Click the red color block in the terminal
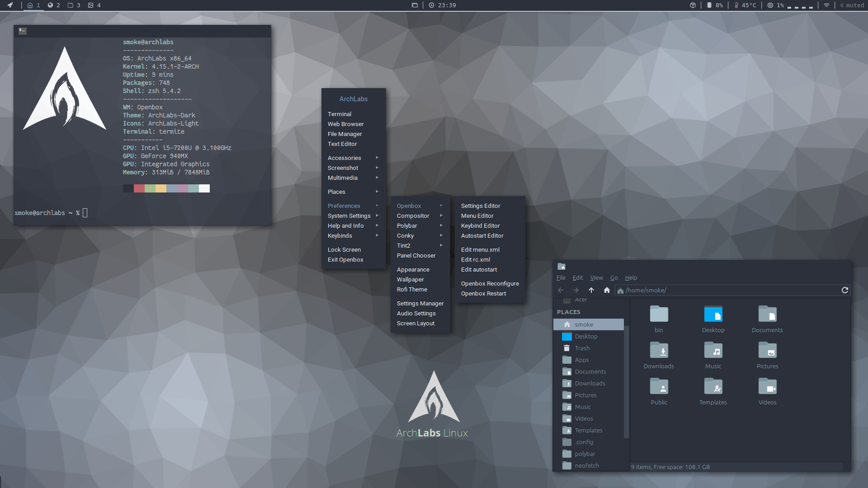The image size is (868, 488). click(139, 188)
